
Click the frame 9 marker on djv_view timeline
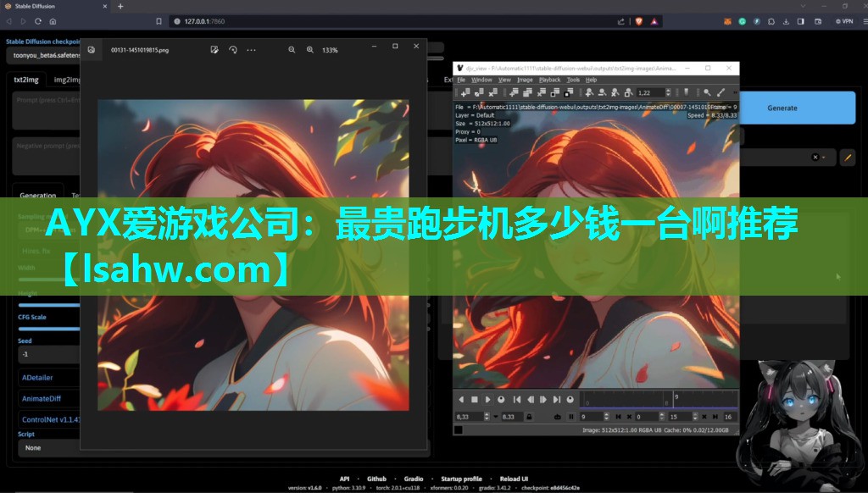tap(674, 398)
